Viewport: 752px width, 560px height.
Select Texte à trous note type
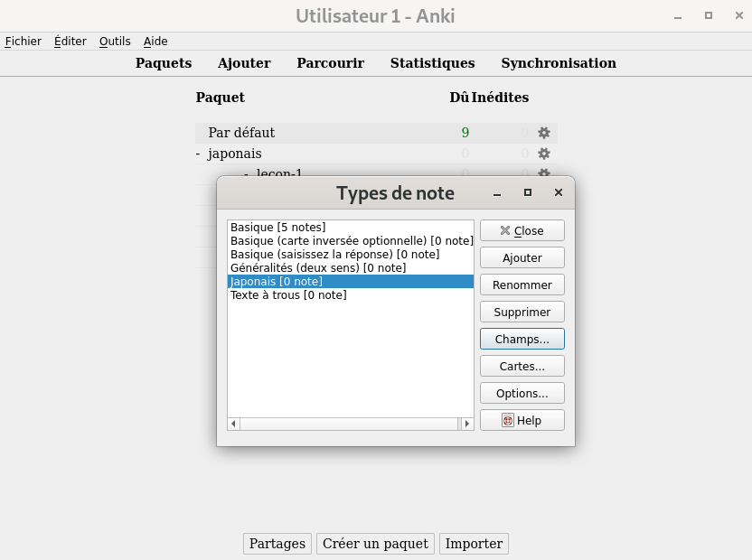[x=288, y=294]
